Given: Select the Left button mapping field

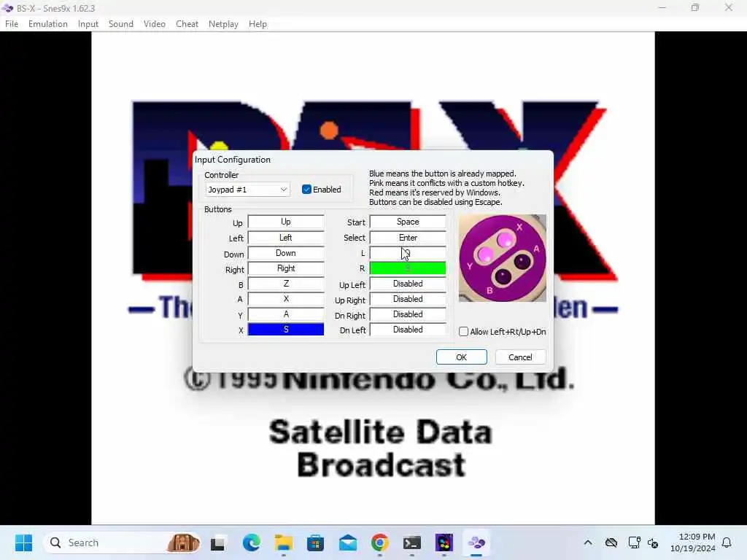Looking at the screenshot, I should (x=286, y=238).
